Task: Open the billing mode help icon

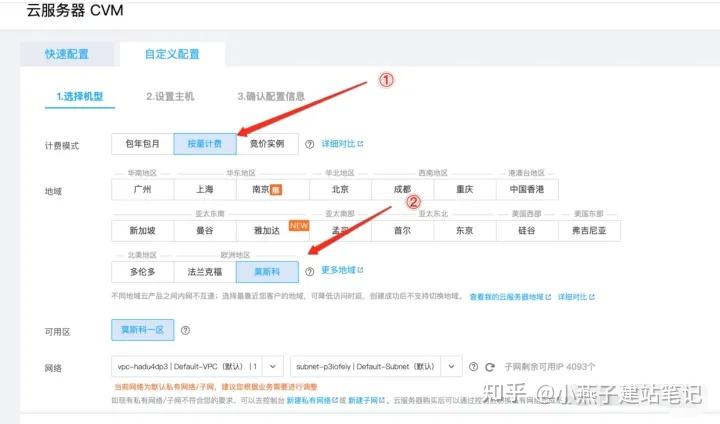Action: tap(309, 144)
